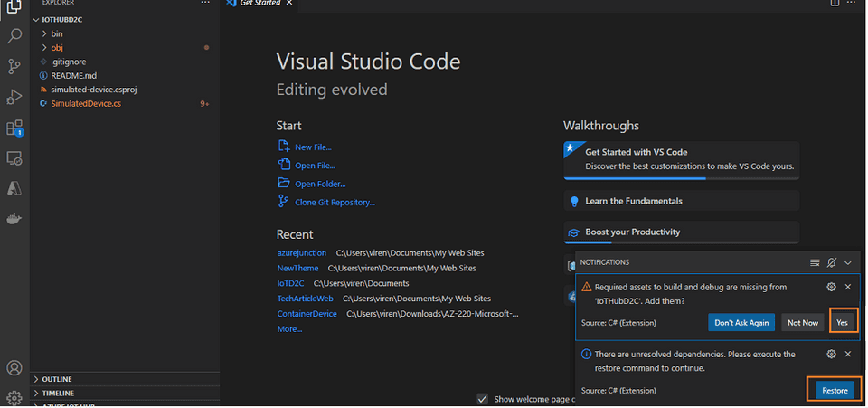The width and height of the screenshot is (868, 408).
Task: Open recent project ContainerDevice
Action: (307, 313)
